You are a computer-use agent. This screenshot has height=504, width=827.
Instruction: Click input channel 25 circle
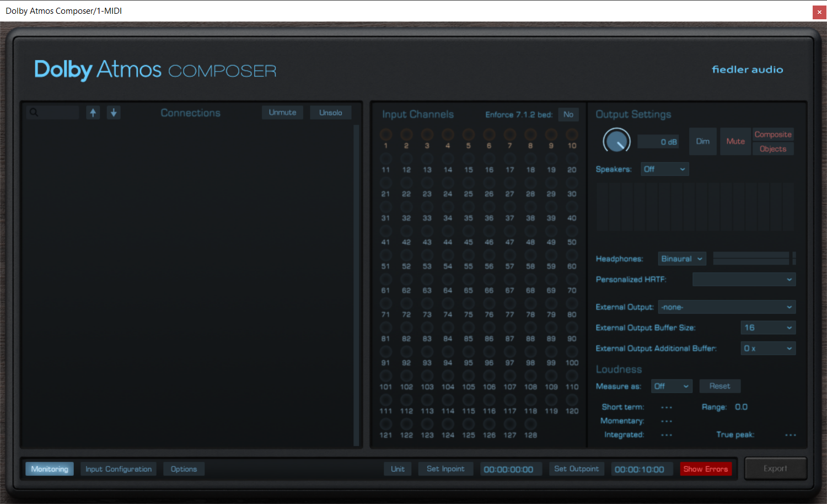[469, 183]
